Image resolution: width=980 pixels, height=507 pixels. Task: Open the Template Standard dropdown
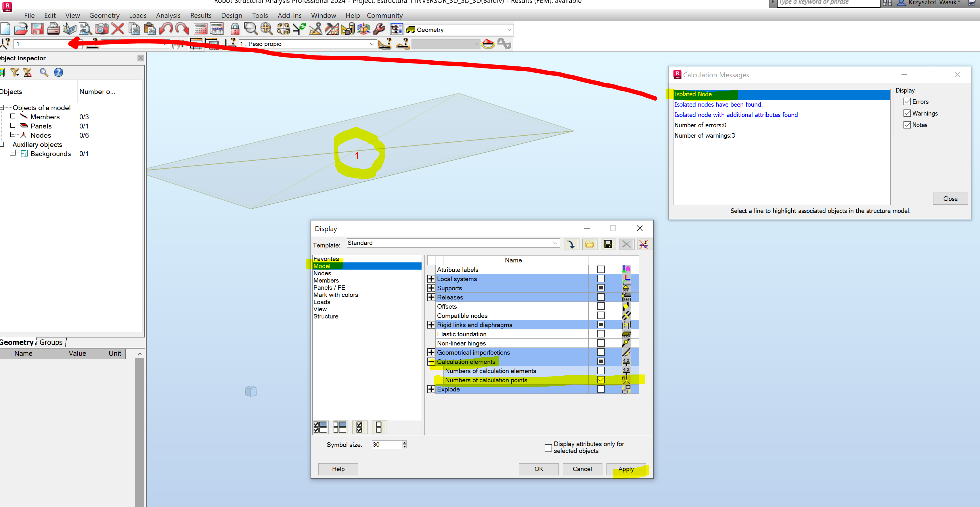coord(555,243)
